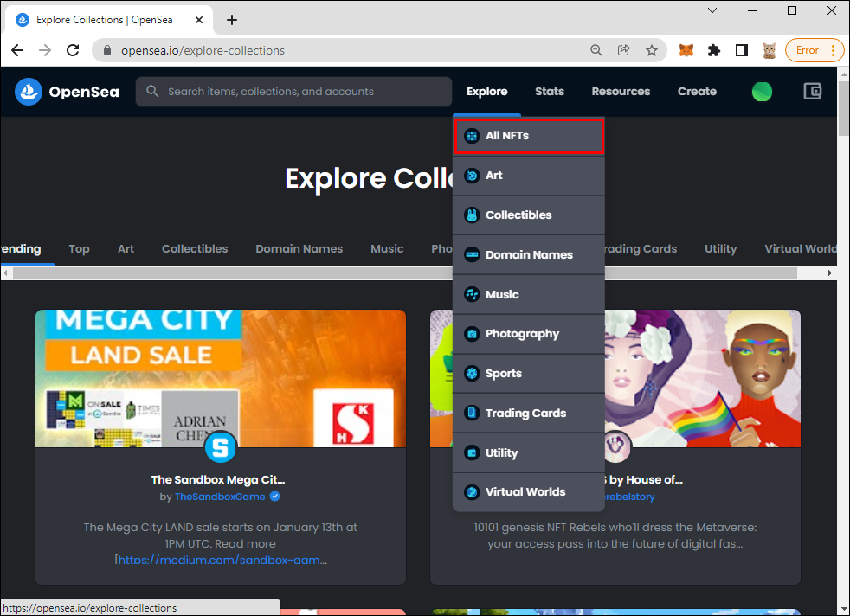
Task: Open the MetaMask fox extension
Action: pyautogui.click(x=686, y=50)
